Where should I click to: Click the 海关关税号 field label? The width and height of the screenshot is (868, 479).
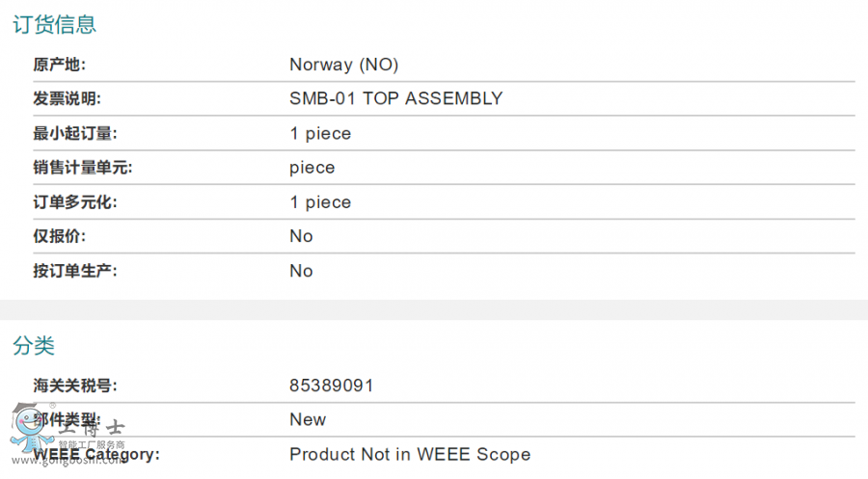(x=74, y=386)
